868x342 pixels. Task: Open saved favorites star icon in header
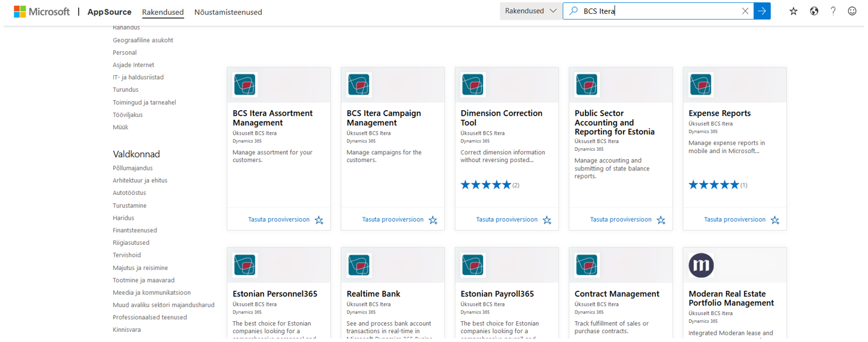(x=793, y=11)
